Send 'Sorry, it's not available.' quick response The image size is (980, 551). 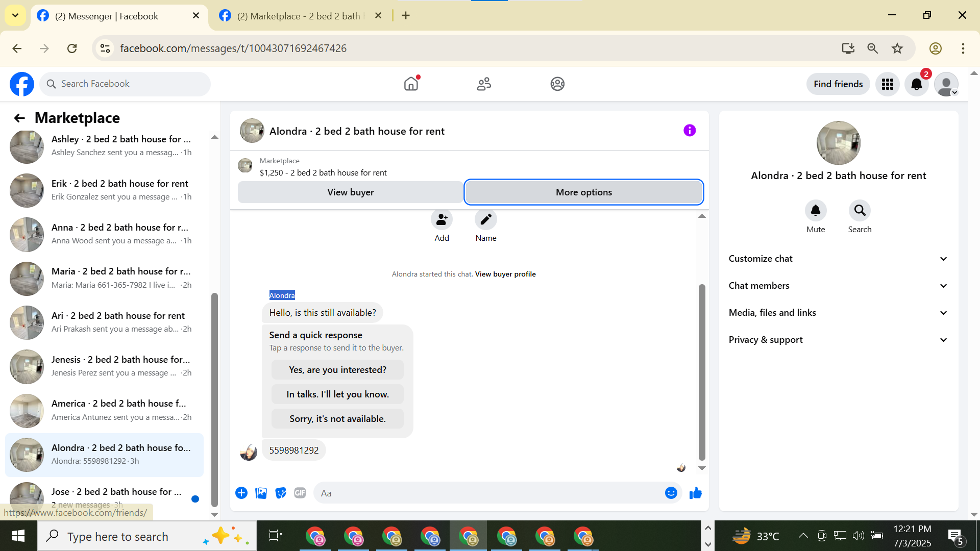[337, 419]
